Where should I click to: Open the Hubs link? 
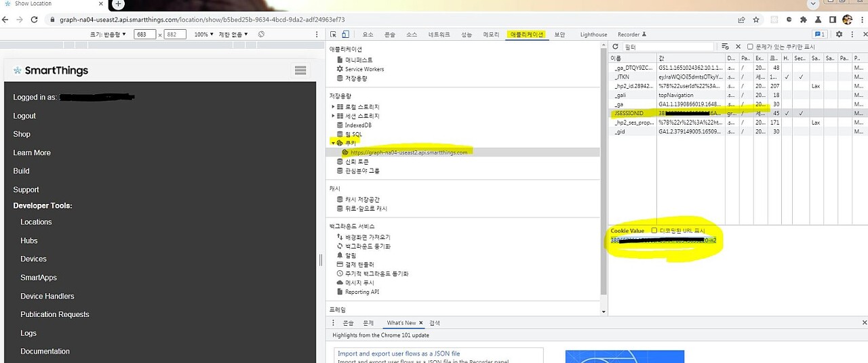click(29, 240)
